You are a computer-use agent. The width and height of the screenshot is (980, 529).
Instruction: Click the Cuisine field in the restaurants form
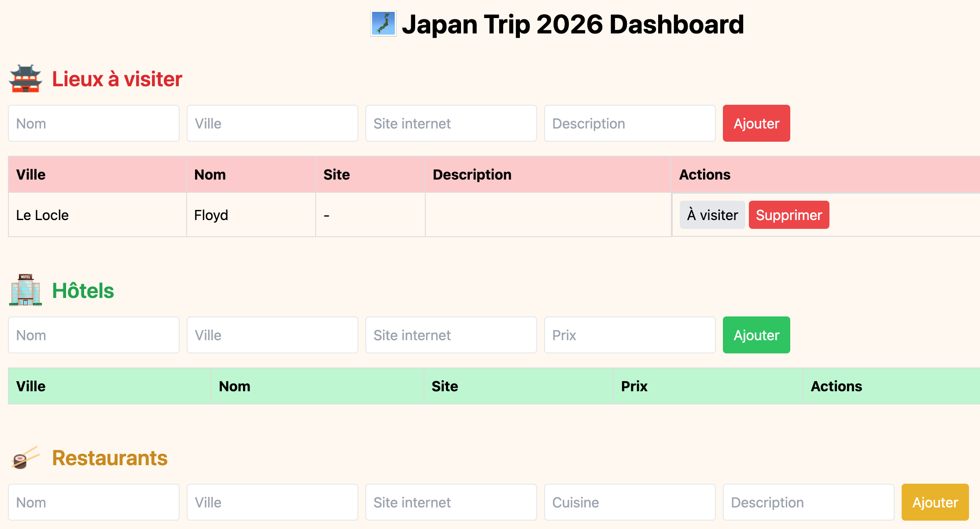630,502
